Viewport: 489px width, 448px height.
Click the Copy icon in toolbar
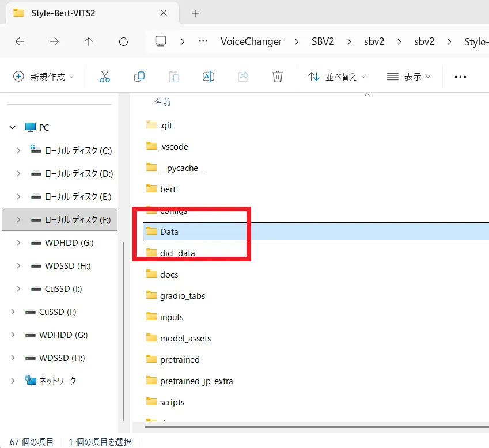tap(139, 77)
